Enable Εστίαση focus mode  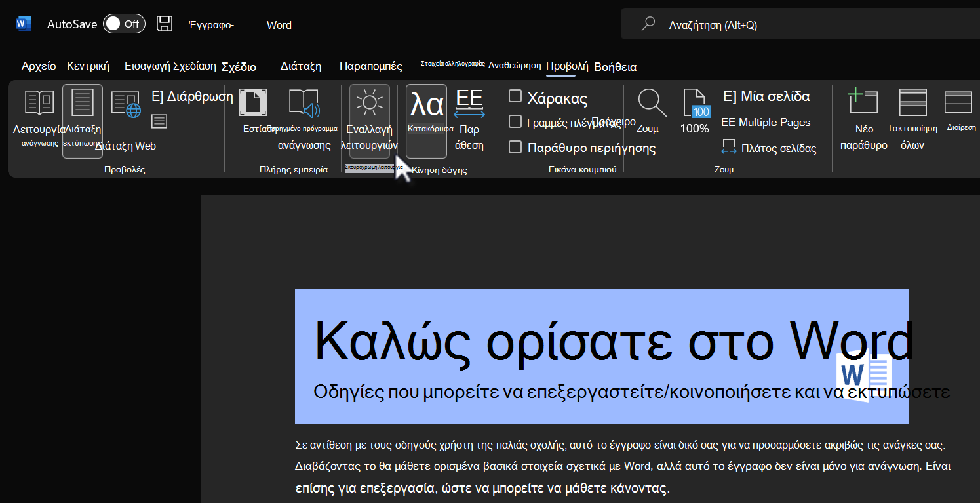pyautogui.click(x=253, y=111)
